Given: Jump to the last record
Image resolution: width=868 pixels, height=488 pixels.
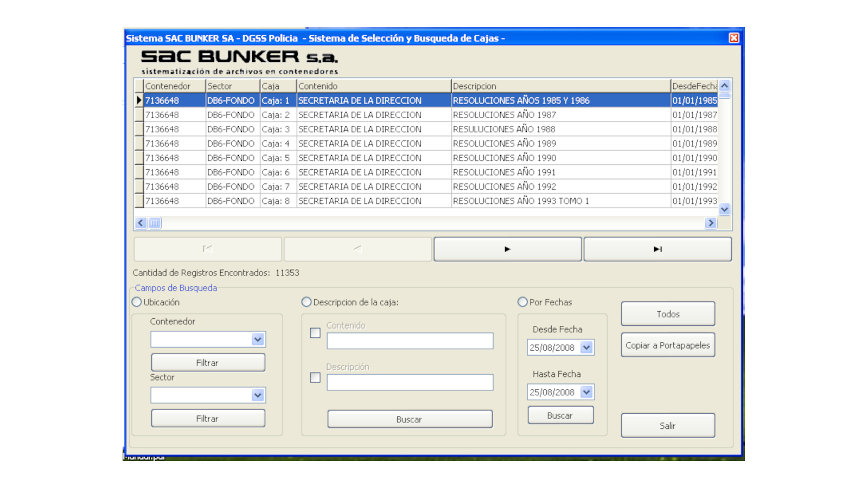Looking at the screenshot, I should (658, 249).
